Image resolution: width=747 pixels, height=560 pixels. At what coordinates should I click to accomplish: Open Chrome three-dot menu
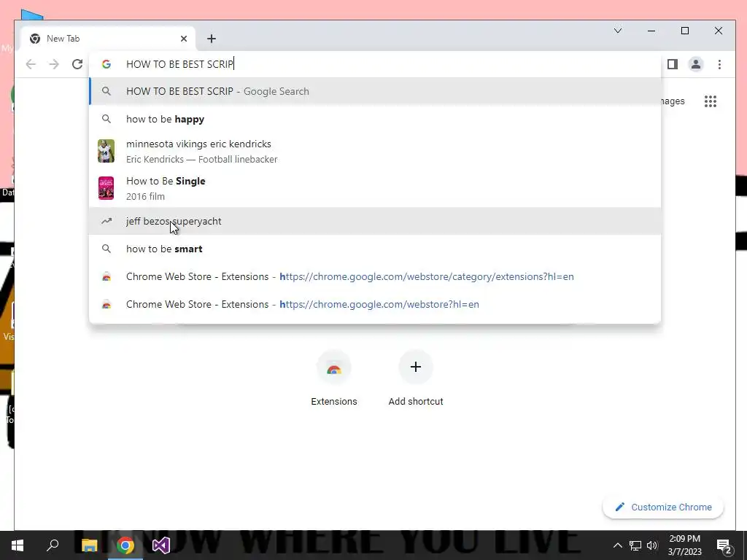pyautogui.click(x=719, y=64)
